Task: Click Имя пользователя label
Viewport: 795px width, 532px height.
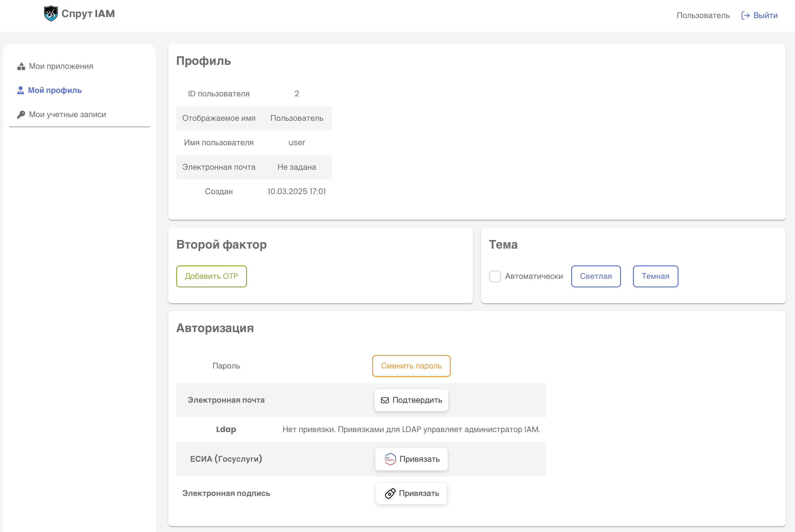Action: tap(219, 142)
